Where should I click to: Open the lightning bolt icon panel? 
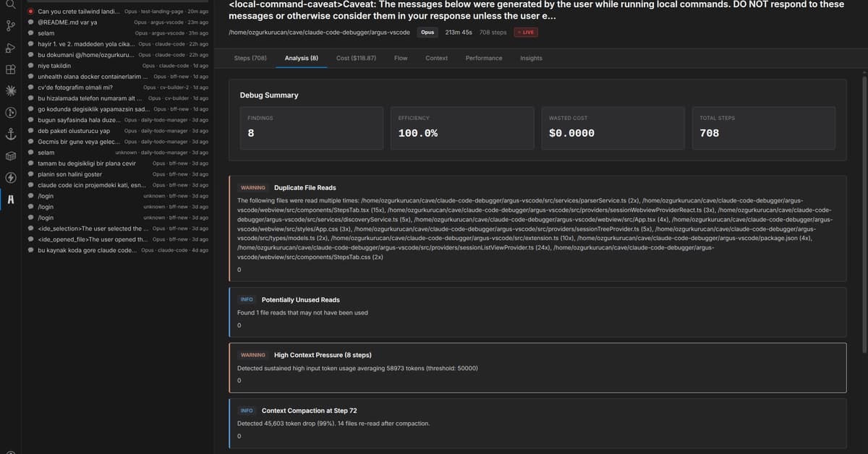click(x=10, y=178)
